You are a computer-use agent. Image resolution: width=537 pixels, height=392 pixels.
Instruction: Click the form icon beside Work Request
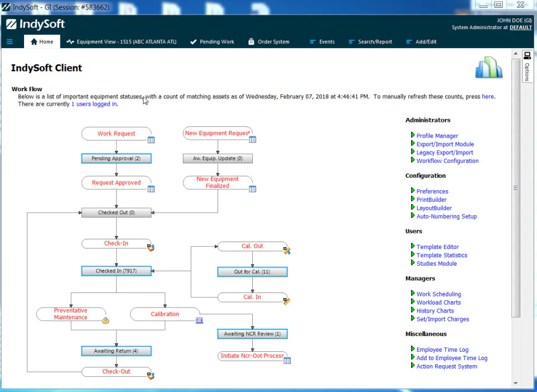click(x=151, y=140)
